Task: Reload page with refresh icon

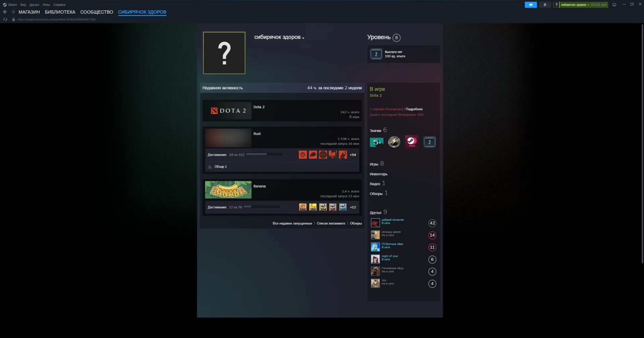Action: (x=5, y=19)
